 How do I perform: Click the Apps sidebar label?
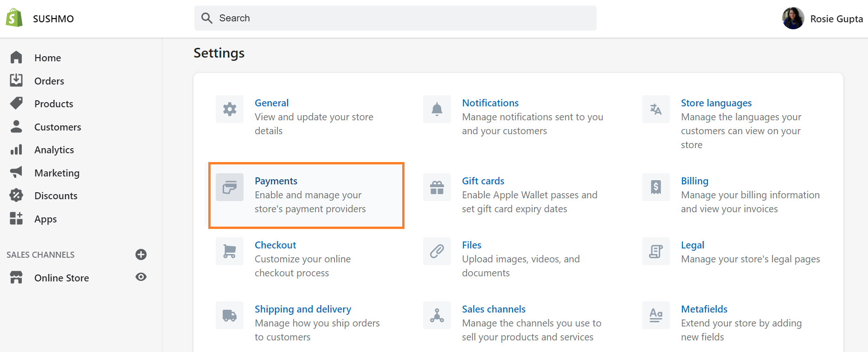point(45,219)
